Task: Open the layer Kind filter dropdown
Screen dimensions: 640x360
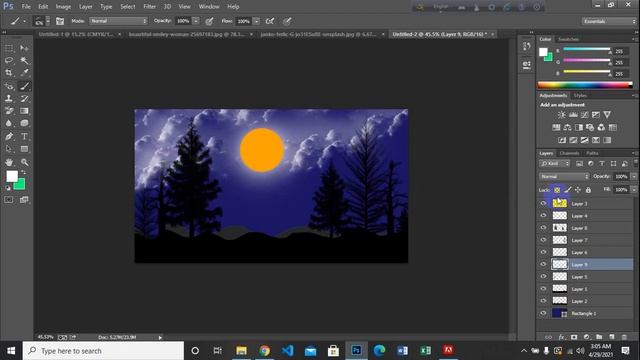Action: click(x=554, y=164)
